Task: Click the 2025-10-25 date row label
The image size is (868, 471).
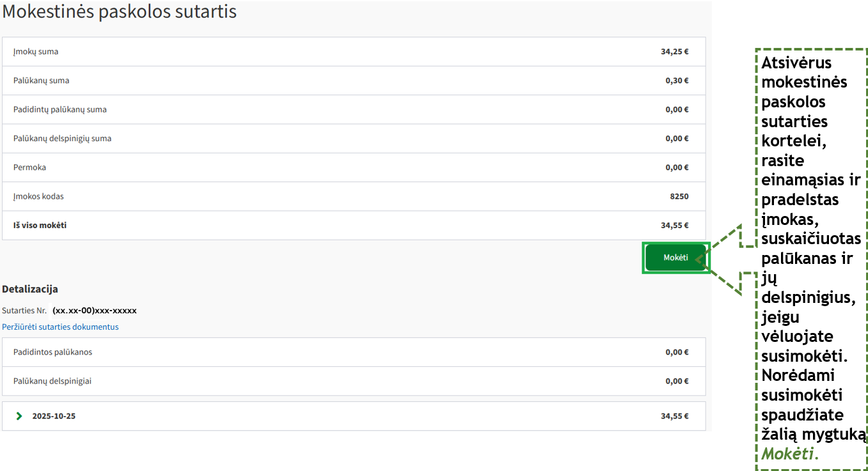Action: pyautogui.click(x=54, y=416)
